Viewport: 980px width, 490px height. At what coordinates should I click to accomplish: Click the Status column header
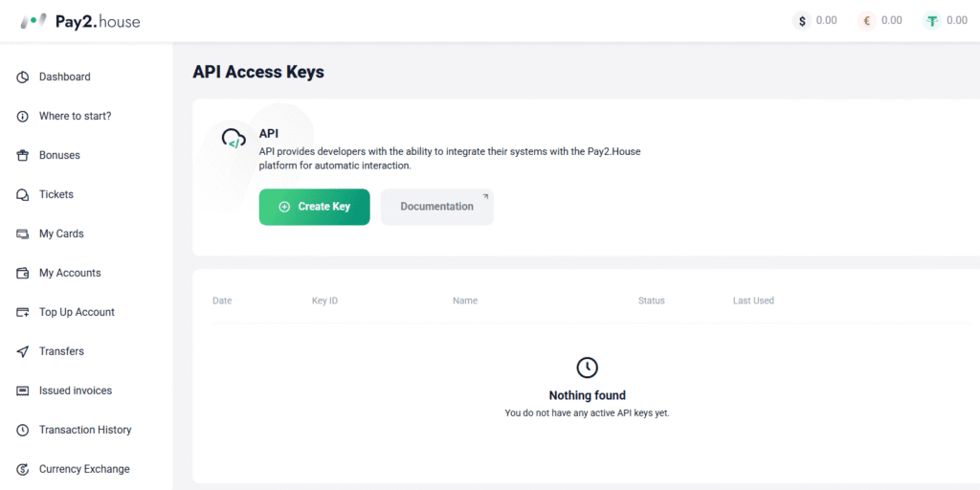(x=651, y=301)
